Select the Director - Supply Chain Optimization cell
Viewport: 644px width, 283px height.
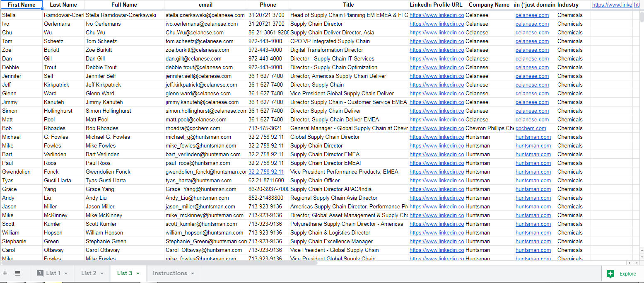348,67
